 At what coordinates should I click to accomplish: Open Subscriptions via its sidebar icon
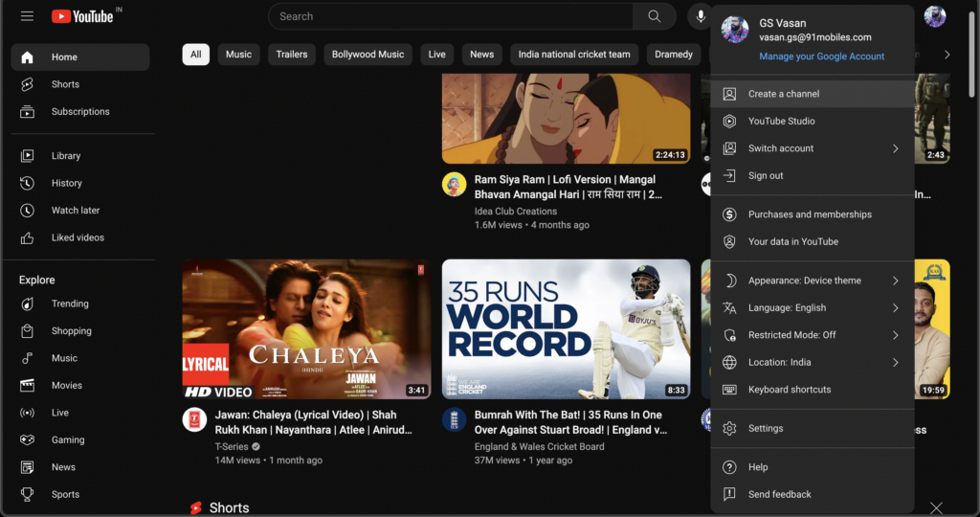(x=27, y=112)
